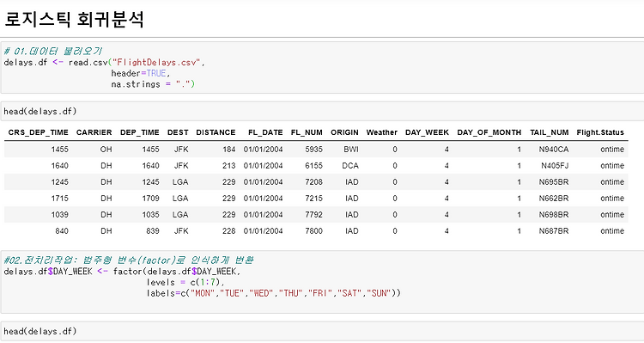The image size is (644, 343).
Task: Click tail number N687BR
Action: point(554,230)
